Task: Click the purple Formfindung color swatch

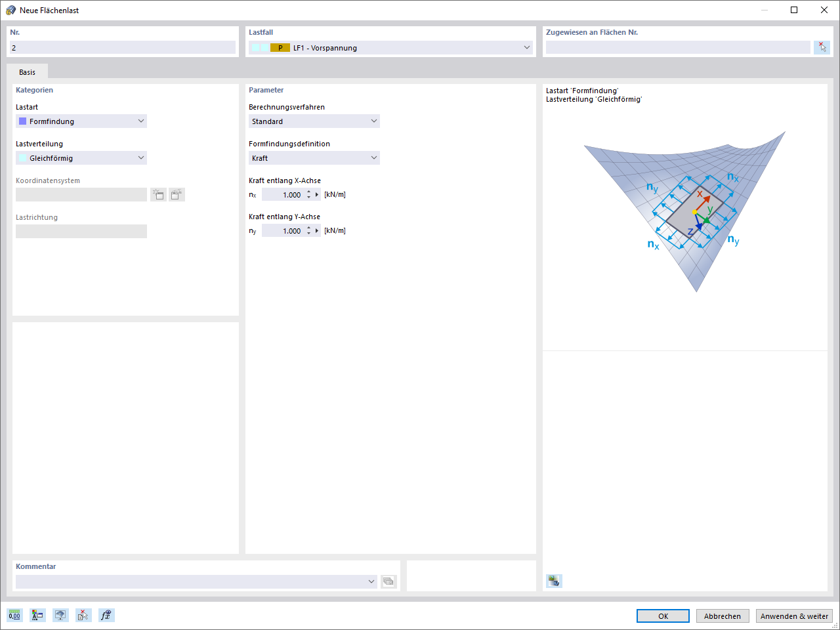Action: click(x=23, y=121)
